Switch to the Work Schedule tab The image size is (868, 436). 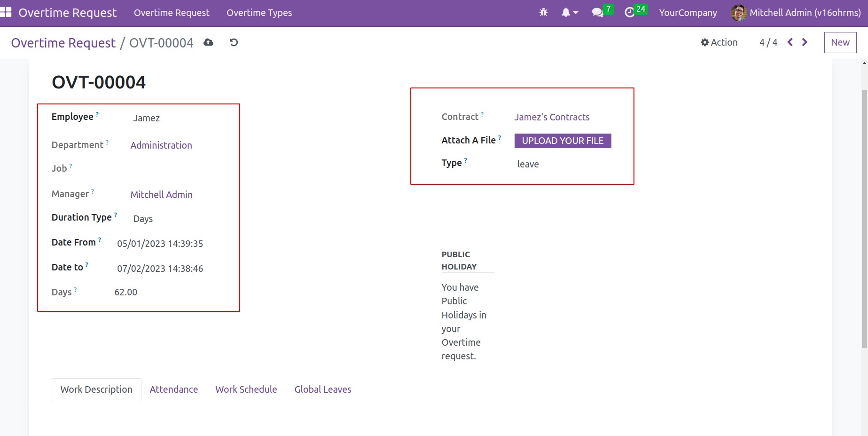point(246,389)
